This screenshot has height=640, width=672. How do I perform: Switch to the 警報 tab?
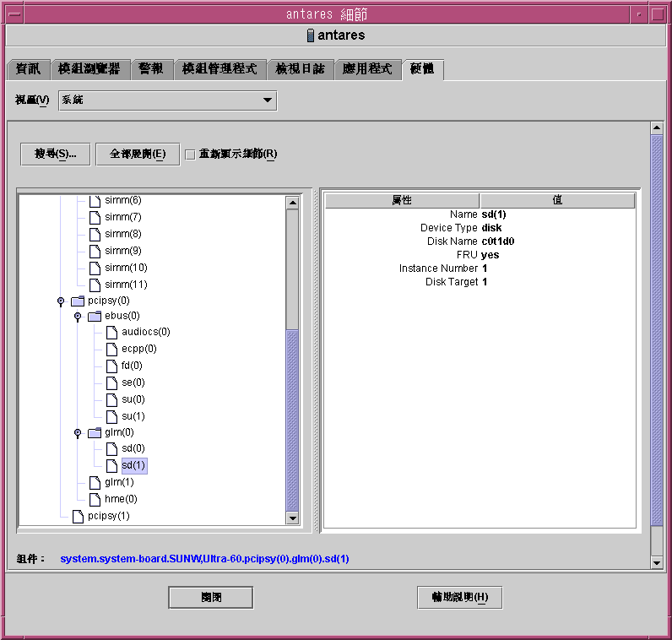point(151,69)
